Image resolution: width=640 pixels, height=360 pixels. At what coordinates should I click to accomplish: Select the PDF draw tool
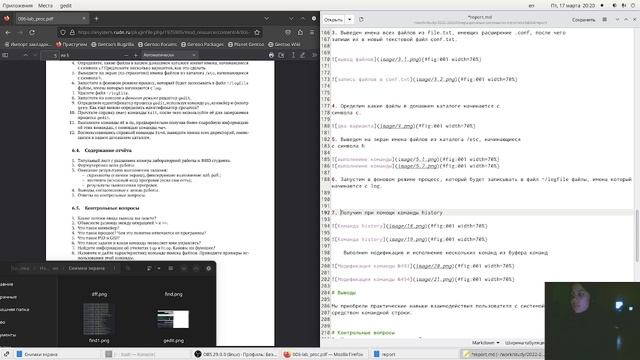303,55
